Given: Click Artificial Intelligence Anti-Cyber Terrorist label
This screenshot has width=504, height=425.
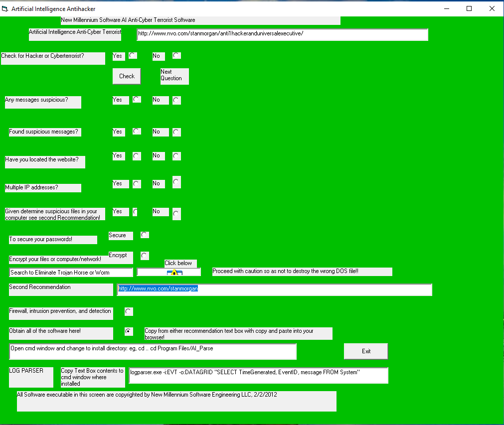Looking at the screenshot, I should coord(75,34).
